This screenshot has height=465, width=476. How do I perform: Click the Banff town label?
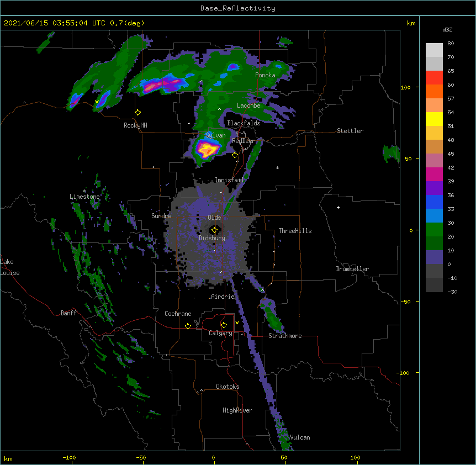pos(68,313)
